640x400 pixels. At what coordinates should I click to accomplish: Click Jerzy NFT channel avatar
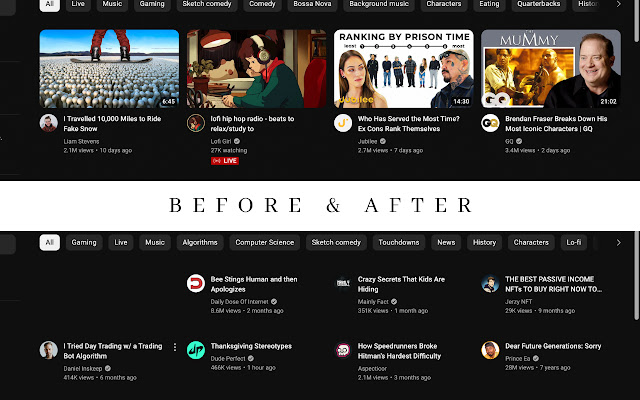[x=490, y=283]
